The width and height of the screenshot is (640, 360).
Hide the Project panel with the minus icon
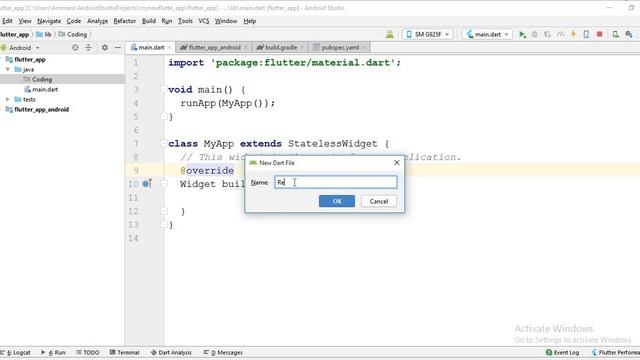point(118,48)
